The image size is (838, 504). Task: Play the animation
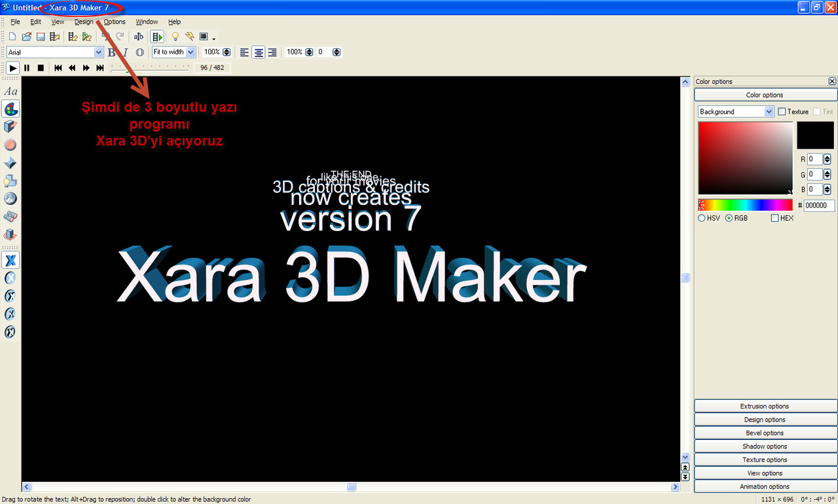click(x=12, y=67)
